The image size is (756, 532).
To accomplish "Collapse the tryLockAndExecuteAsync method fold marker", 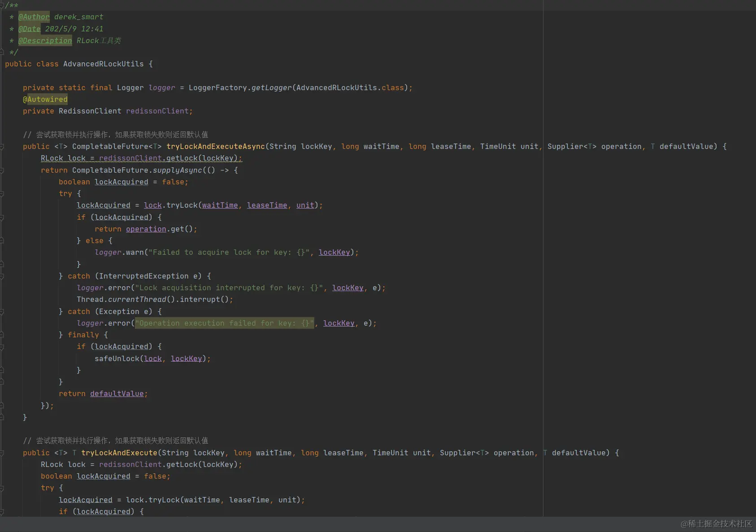I will pyautogui.click(x=2, y=147).
